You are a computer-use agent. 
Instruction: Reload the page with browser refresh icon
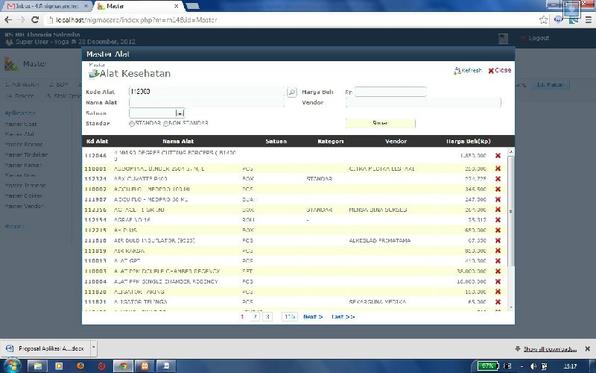point(35,20)
